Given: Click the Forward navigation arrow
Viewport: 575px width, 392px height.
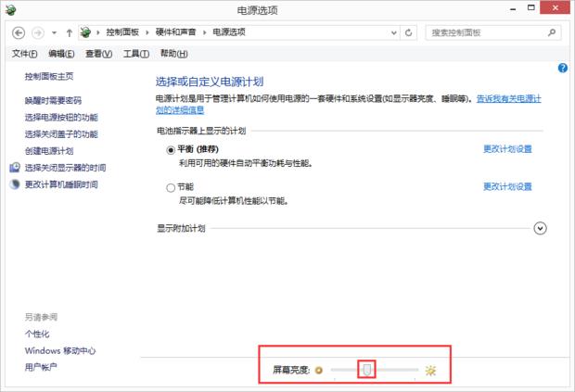Looking at the screenshot, I should pos(38,33).
